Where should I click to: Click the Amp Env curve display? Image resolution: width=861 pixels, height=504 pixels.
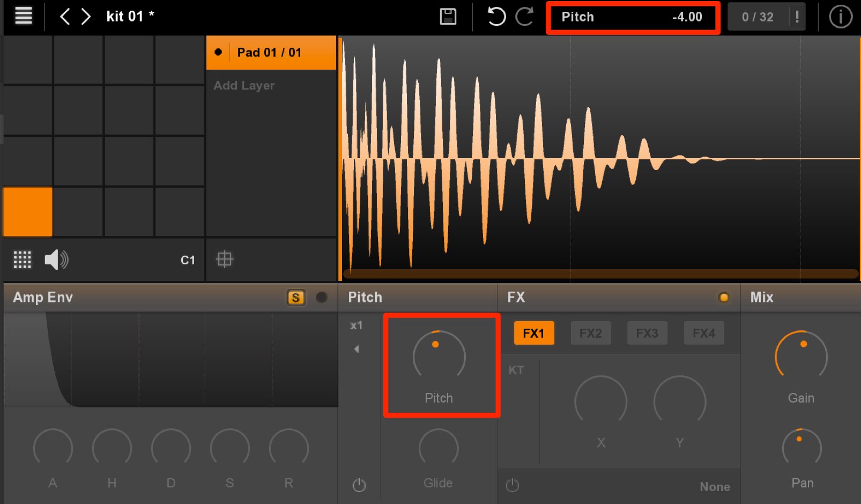(x=170, y=360)
